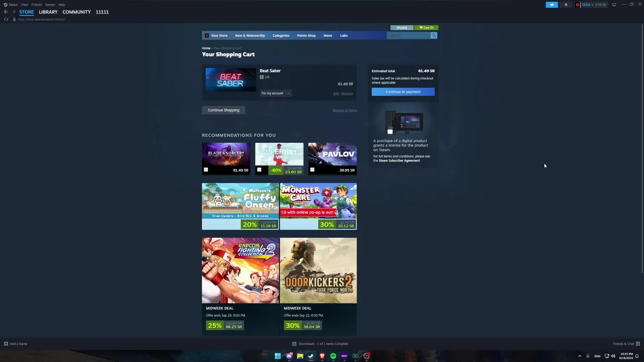The image size is (644, 362).
Task: Open the Friends menu
Action: tap(37, 5)
